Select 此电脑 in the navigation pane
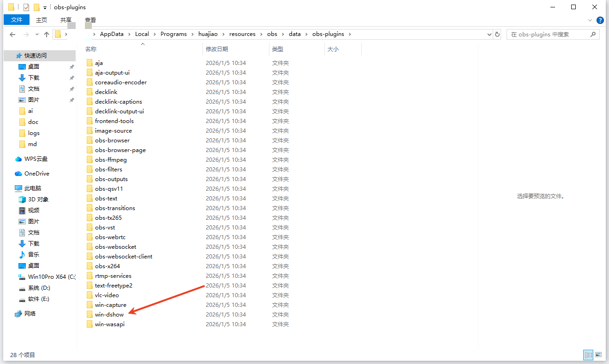Image resolution: width=609 pixels, height=364 pixels. 33,188
